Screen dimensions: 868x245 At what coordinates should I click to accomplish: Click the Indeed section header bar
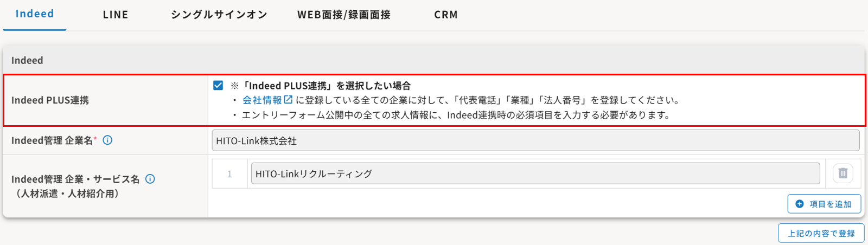pos(433,60)
